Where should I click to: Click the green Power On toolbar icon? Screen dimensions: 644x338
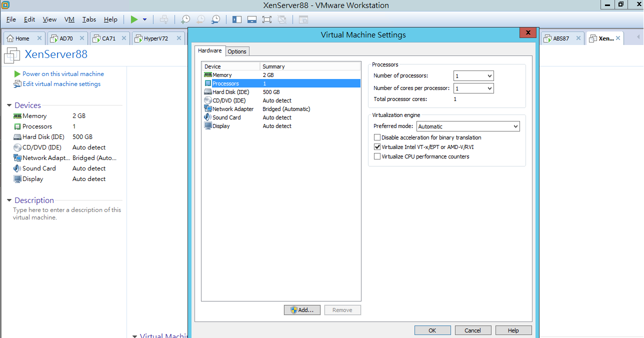[134, 19]
